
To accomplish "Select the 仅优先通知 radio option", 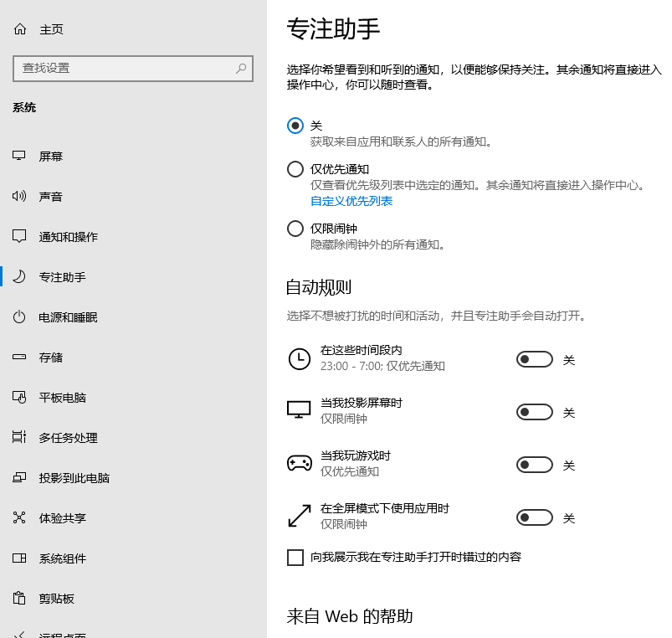I will [295, 168].
